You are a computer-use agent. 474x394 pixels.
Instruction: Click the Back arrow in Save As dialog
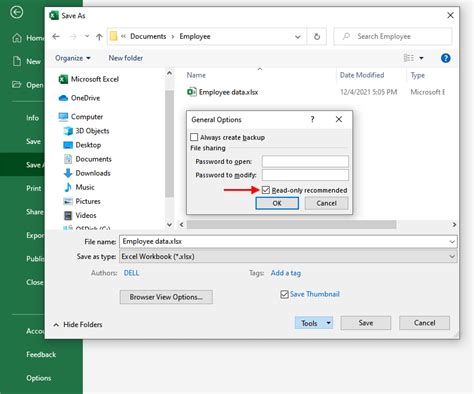point(56,36)
